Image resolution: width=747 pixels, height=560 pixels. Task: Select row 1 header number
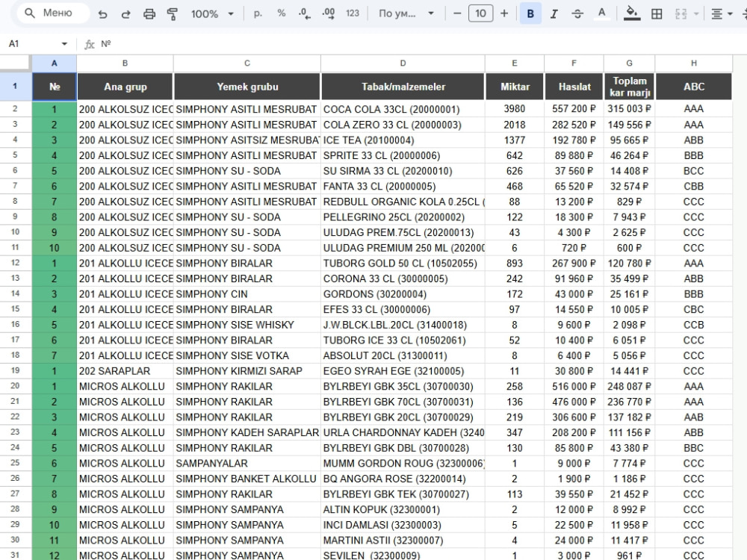(x=15, y=86)
